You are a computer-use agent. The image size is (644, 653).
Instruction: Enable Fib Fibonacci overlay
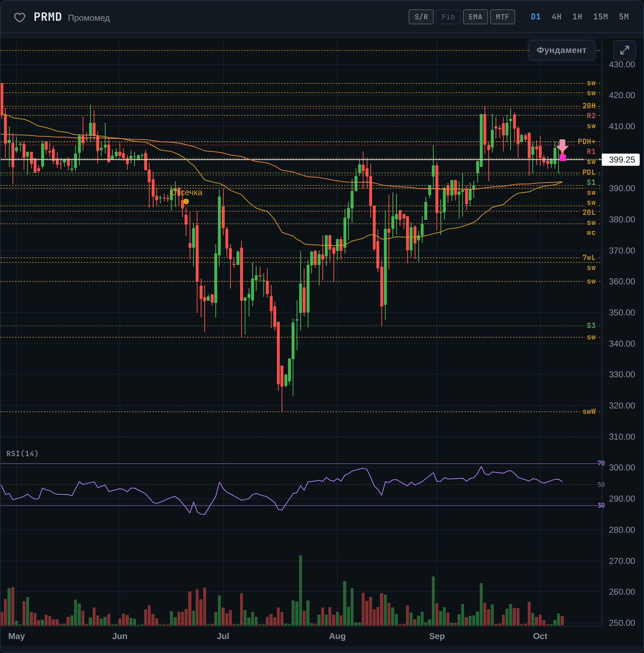pyautogui.click(x=448, y=17)
